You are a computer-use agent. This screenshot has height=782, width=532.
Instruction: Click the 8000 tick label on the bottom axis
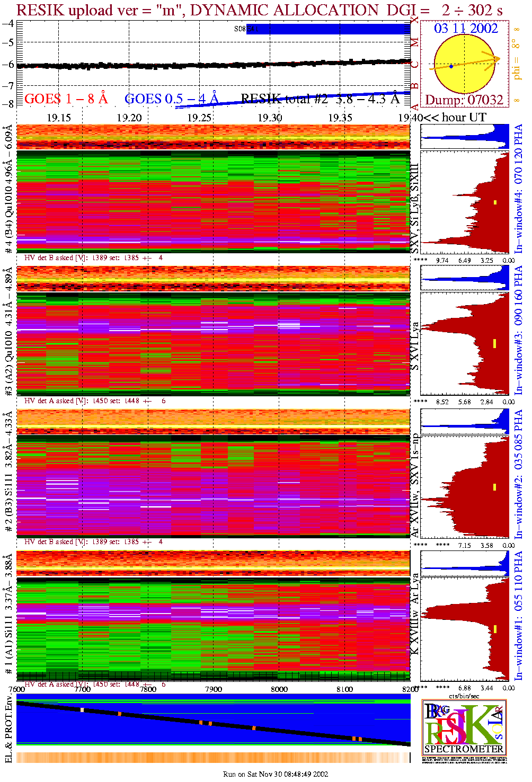click(x=279, y=689)
